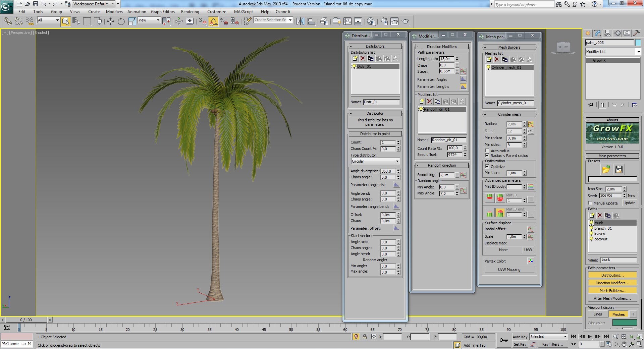Select the Rotate tool in main toolbar

coord(121,21)
